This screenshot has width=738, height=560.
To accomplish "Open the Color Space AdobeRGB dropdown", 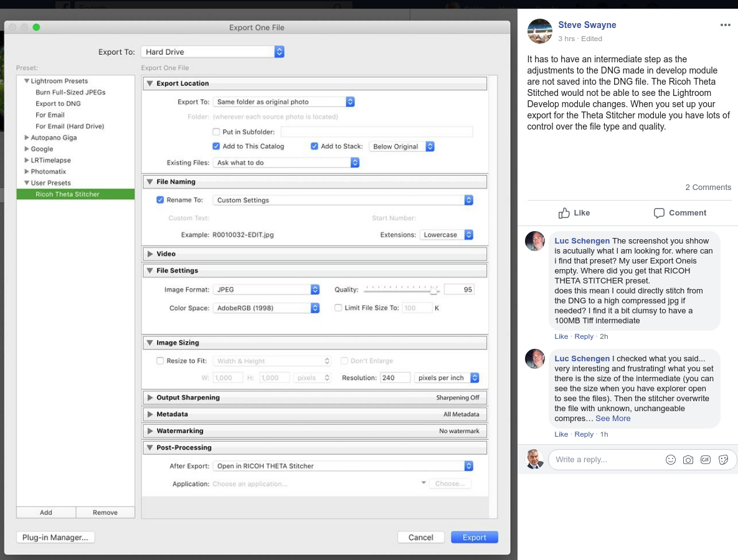I will tap(266, 308).
